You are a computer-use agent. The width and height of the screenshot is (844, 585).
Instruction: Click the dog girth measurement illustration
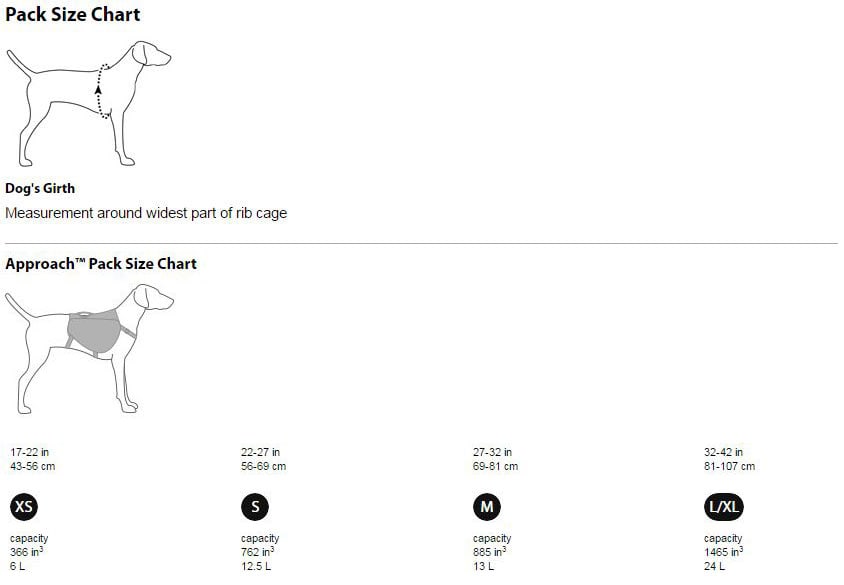pos(88,103)
